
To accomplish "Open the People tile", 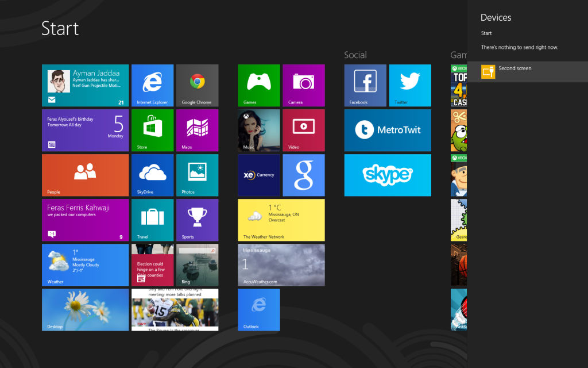I will pyautogui.click(x=85, y=175).
